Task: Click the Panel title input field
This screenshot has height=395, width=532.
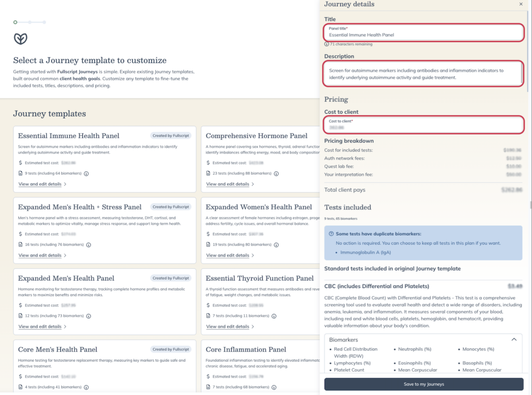Action: tap(423, 34)
